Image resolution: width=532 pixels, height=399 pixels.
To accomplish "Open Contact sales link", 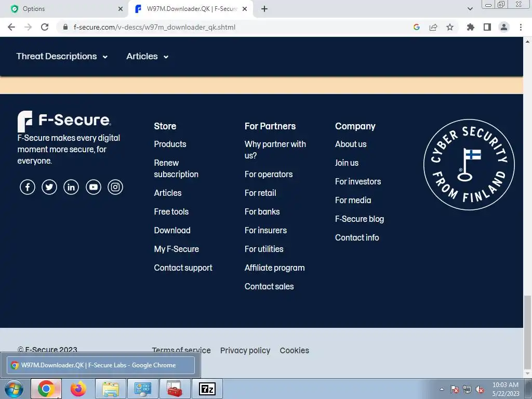I will pos(270,286).
